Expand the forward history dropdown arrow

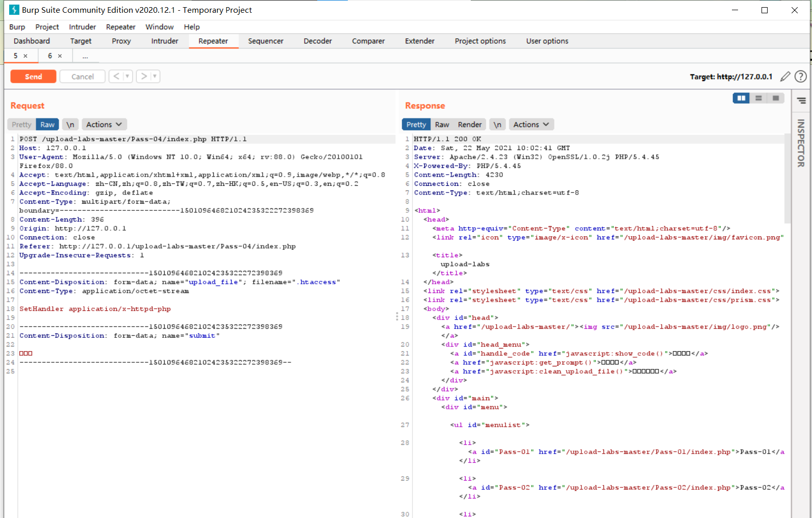[155, 77]
